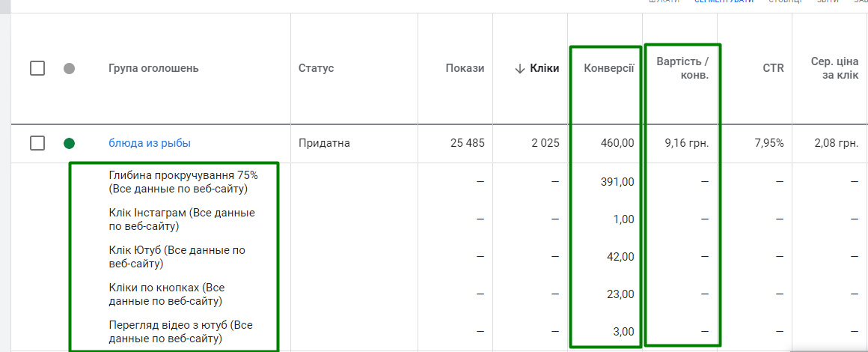
Task: Click the grey status dot in header
Action: pyautogui.click(x=70, y=68)
